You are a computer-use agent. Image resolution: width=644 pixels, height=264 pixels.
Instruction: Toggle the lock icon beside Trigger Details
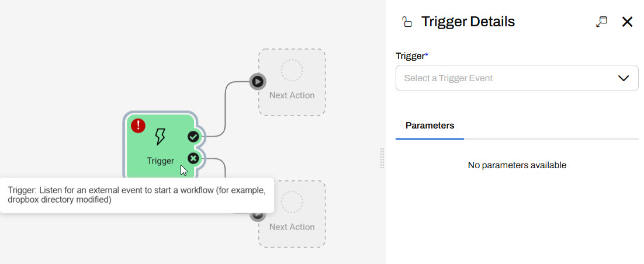(x=407, y=22)
